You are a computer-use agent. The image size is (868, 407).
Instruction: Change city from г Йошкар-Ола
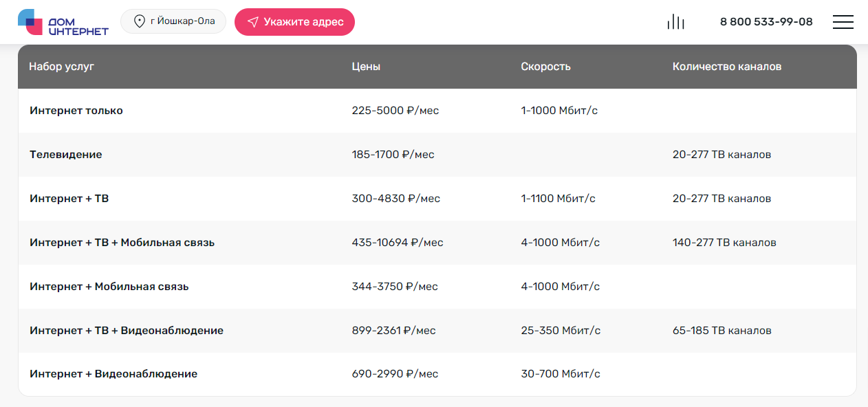click(182, 22)
